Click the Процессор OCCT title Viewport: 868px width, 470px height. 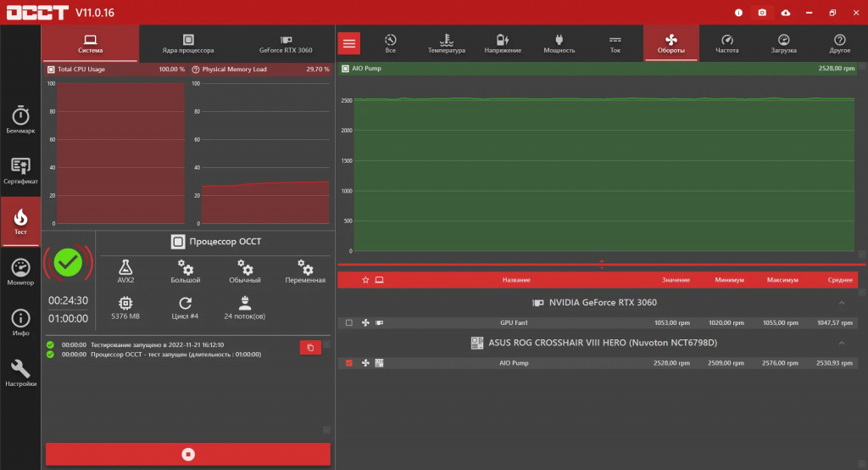(x=225, y=242)
